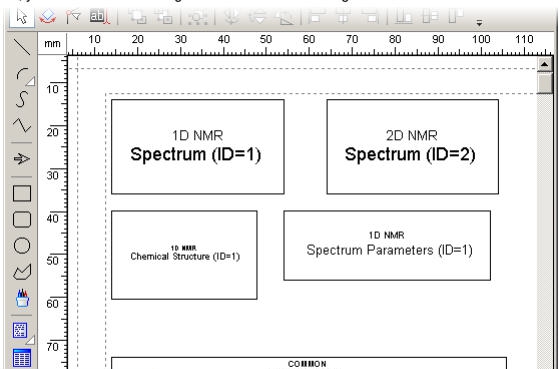The image size is (559, 369).
Task: Click the 40 mark on vertical ruler
Action: (x=52, y=218)
